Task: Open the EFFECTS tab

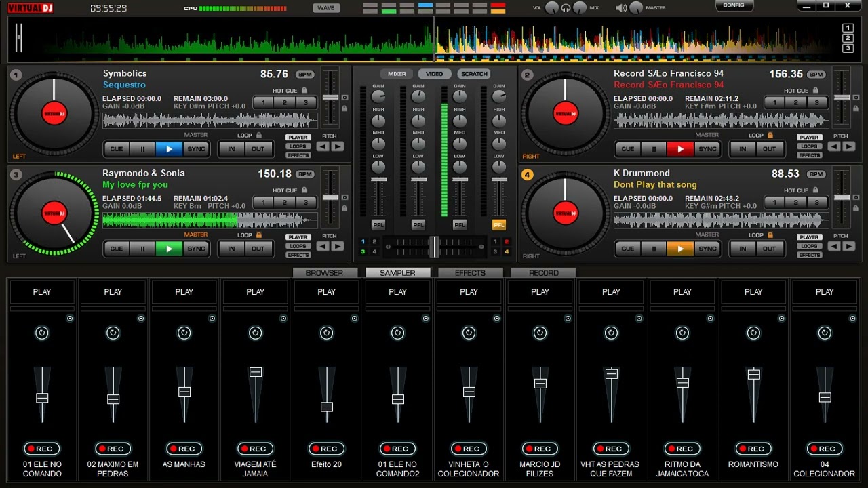Action: pos(470,272)
